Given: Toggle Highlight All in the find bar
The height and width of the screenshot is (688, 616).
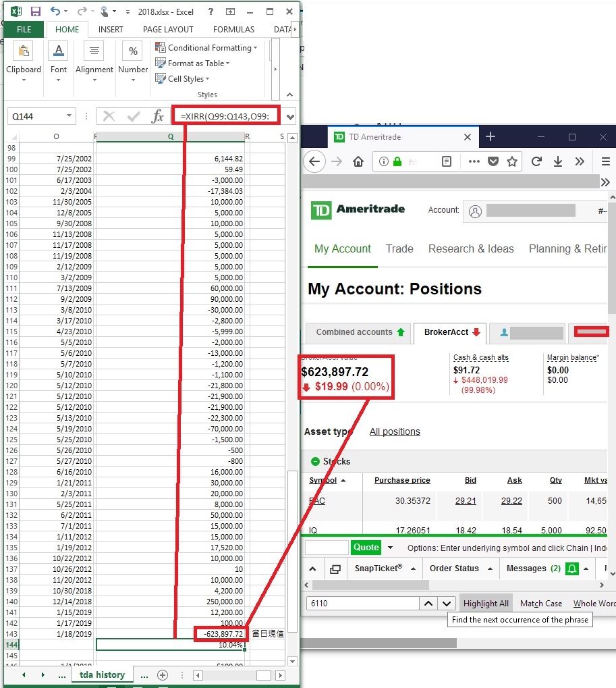Looking at the screenshot, I should (486, 604).
